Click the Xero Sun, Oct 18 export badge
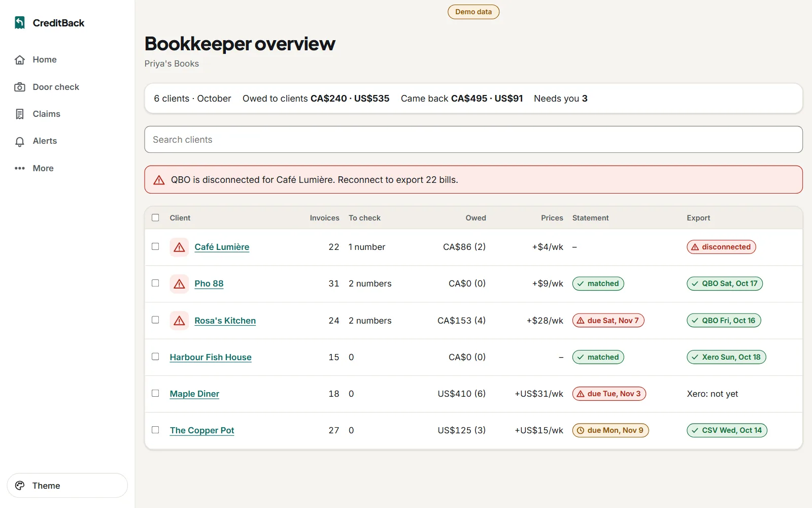 click(726, 357)
